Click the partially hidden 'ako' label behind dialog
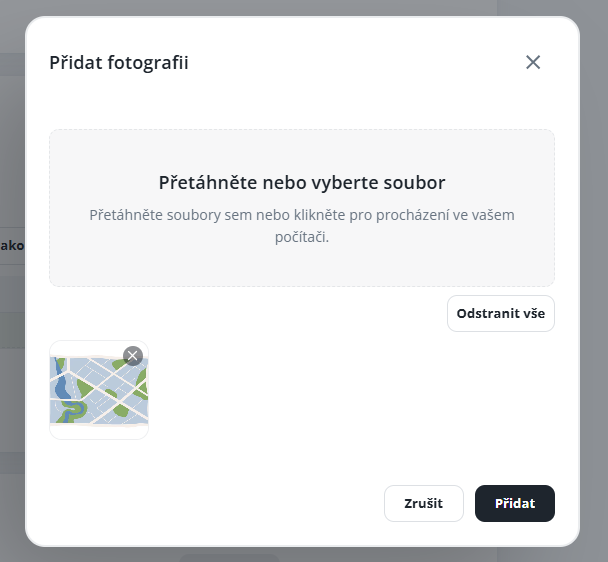608x562 pixels. click(12, 245)
